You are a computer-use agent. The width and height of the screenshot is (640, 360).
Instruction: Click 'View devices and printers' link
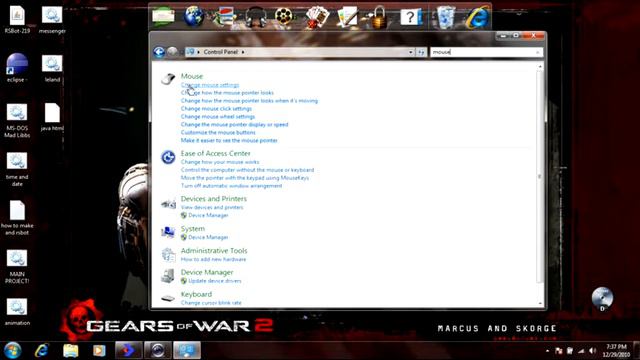[212, 207]
